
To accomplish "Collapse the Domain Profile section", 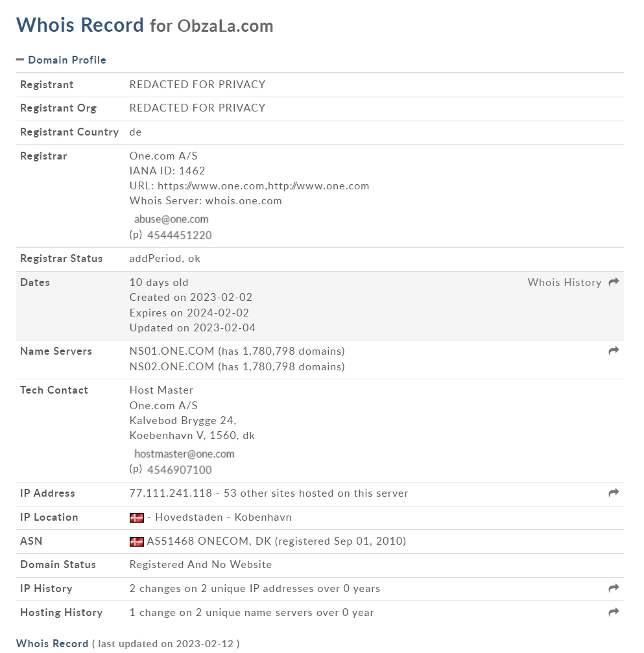I will [61, 60].
